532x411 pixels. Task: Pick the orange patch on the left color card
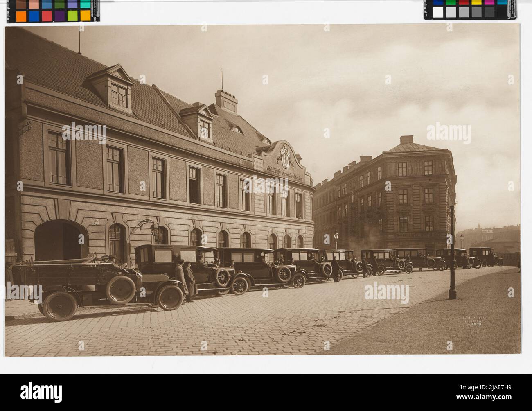pos(21,16)
